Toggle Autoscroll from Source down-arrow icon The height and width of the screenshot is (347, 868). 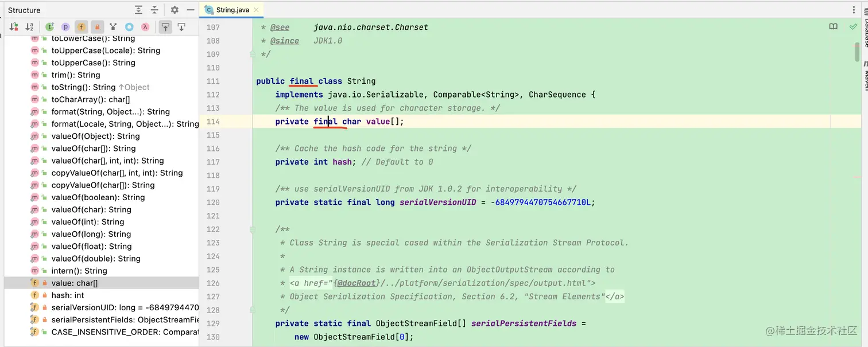point(181,26)
